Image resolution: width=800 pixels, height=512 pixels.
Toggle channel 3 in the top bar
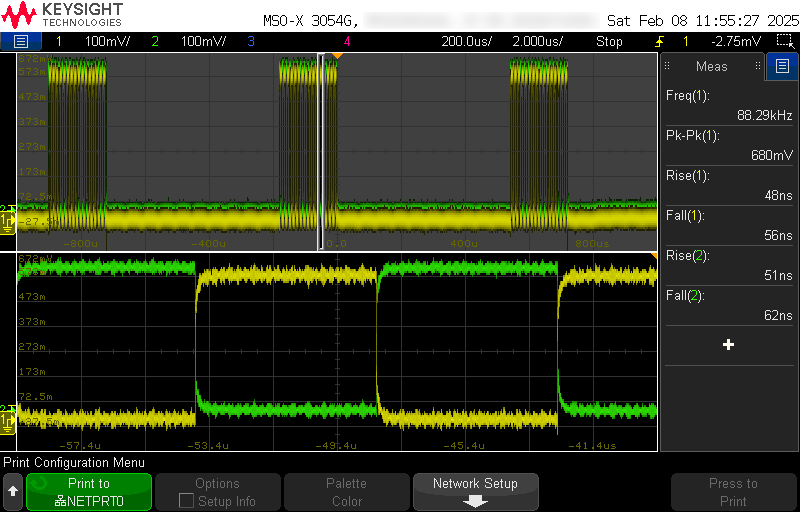pos(250,41)
